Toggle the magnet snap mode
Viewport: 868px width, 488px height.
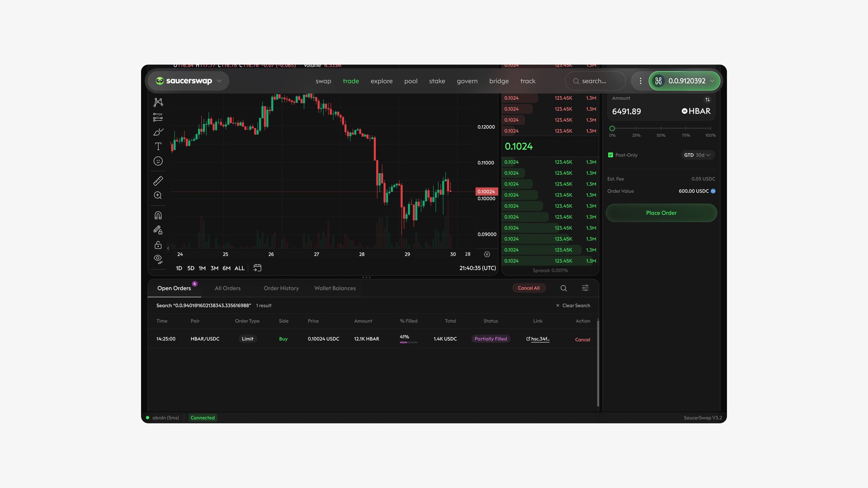pos(158,215)
